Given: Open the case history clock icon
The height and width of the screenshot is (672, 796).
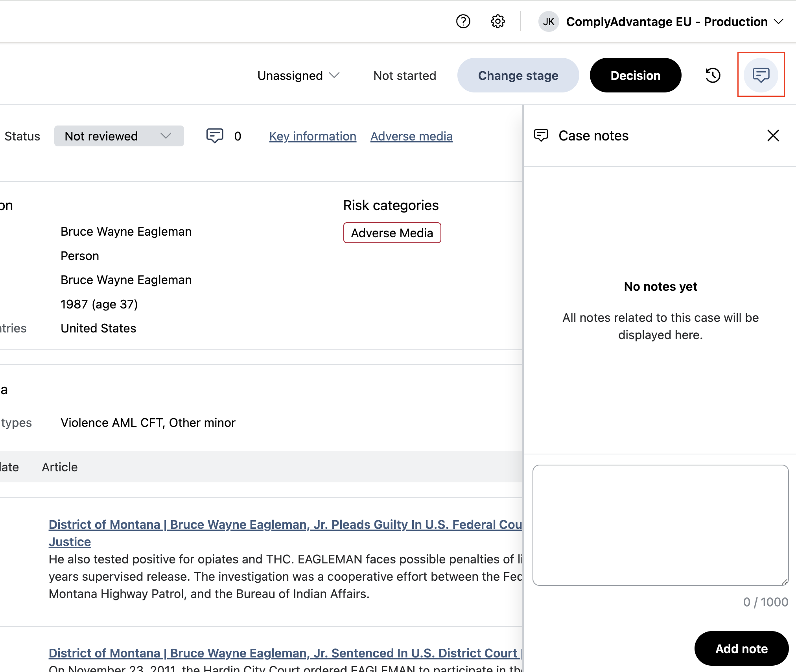Looking at the screenshot, I should [x=713, y=75].
